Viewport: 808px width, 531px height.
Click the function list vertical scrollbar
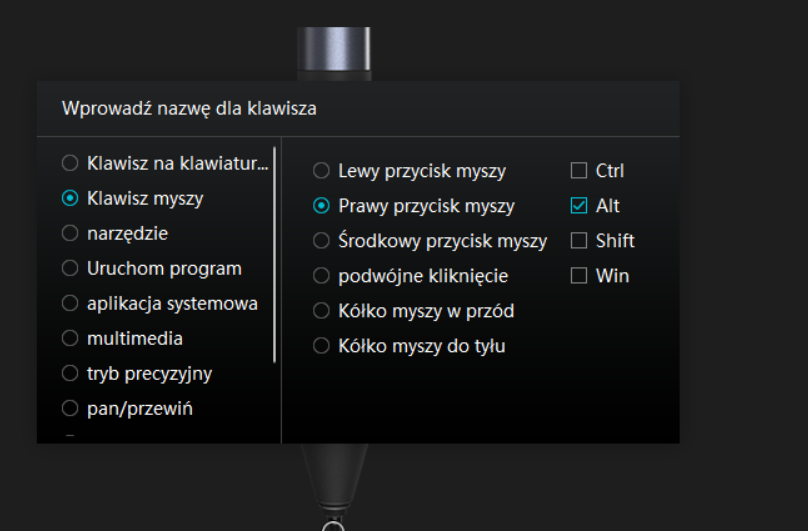point(275,255)
